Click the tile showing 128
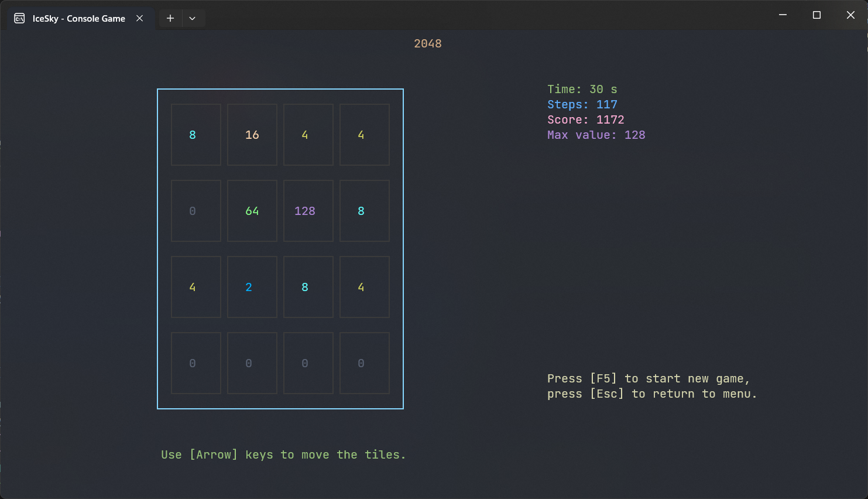This screenshot has height=499, width=868. (x=308, y=211)
